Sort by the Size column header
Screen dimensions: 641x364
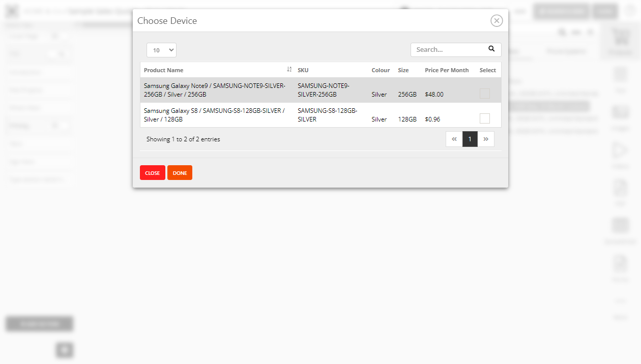pyautogui.click(x=403, y=70)
